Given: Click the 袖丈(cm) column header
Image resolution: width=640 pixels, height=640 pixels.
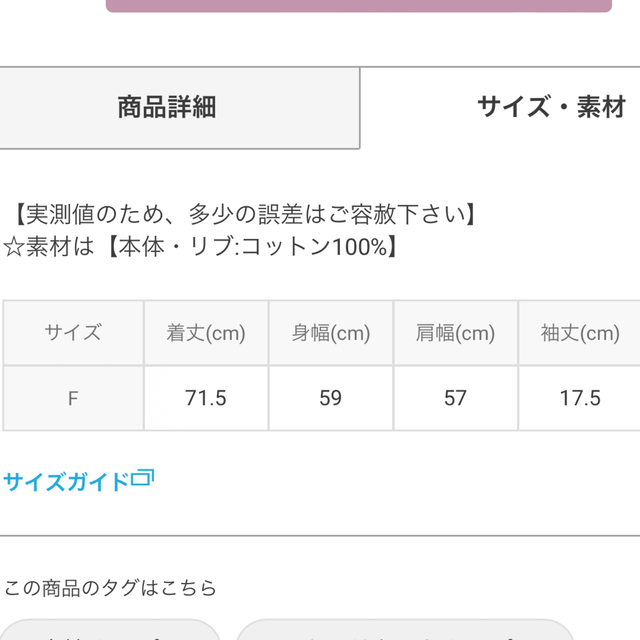Looking at the screenshot, I should [x=580, y=333].
